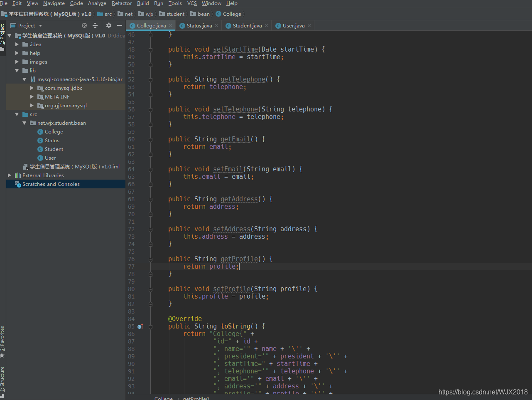Collapse the src folder
This screenshot has width=532, height=400.
(17, 114)
